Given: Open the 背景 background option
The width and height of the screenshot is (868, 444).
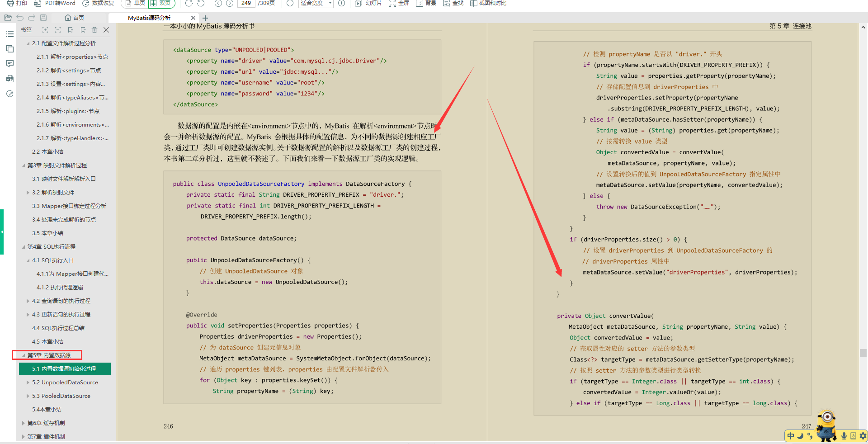Looking at the screenshot, I should (x=426, y=3).
